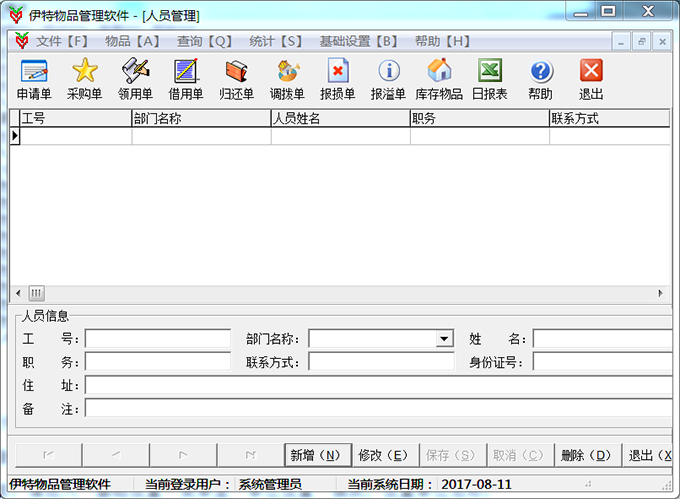The width and height of the screenshot is (680, 499).
Task: Open the 物品【A】 menu
Action: coord(132,42)
